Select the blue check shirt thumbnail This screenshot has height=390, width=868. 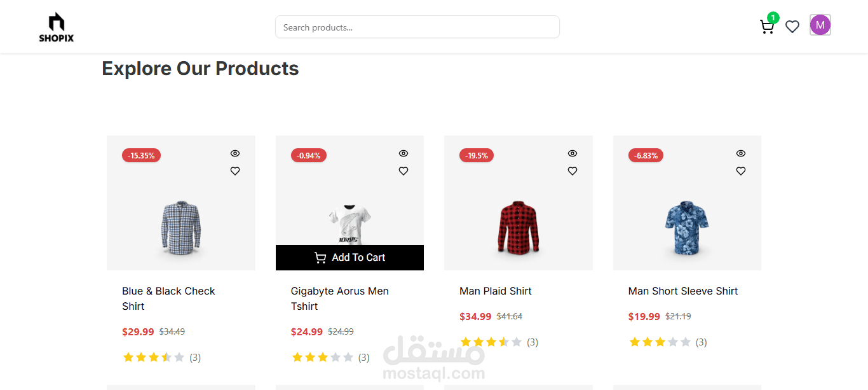pyautogui.click(x=180, y=227)
